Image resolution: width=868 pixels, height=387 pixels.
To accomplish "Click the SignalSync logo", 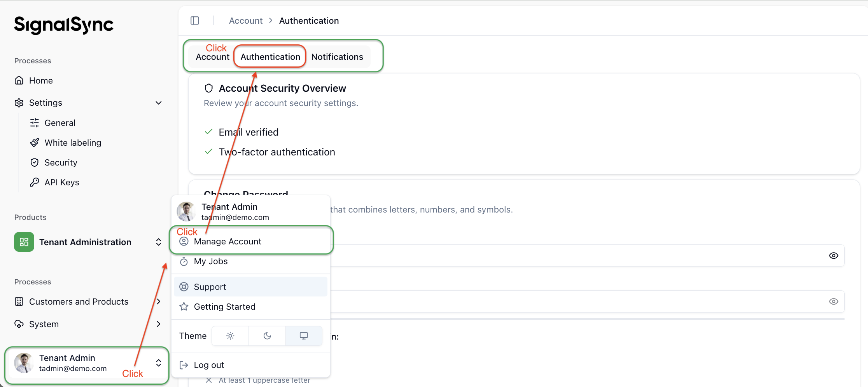I will pyautogui.click(x=64, y=25).
